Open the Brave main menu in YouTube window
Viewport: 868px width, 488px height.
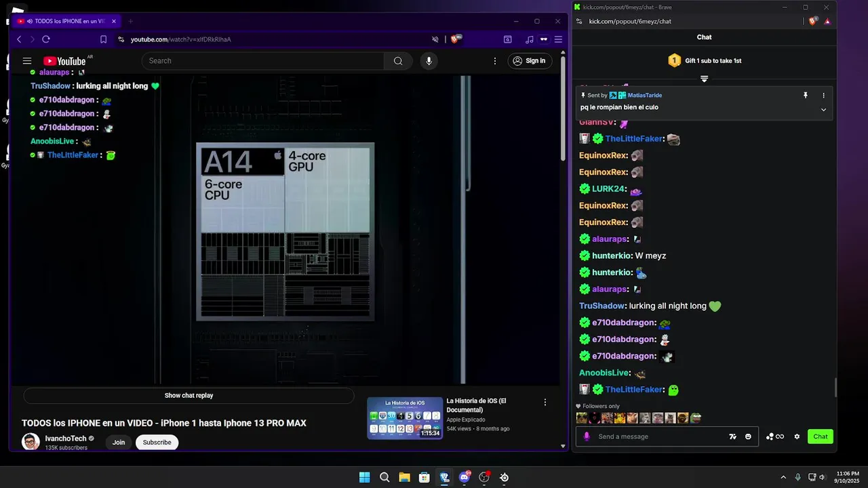click(558, 39)
